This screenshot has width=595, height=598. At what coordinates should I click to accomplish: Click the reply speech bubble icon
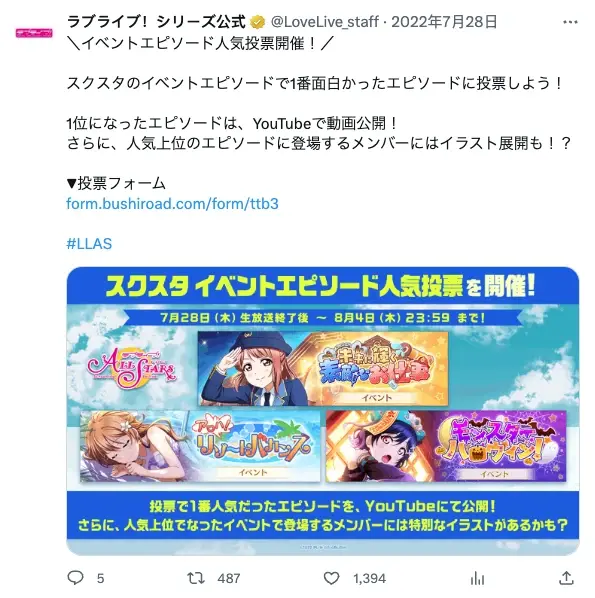point(75,578)
